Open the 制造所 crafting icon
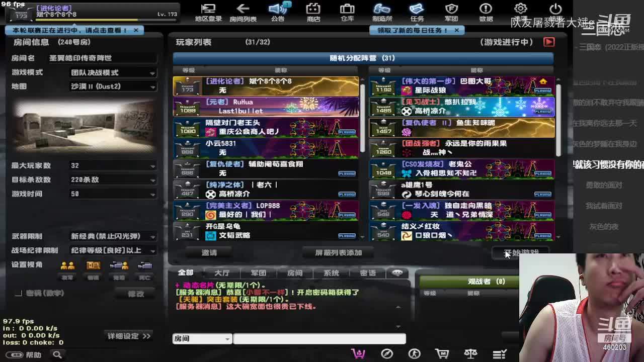 382,12
